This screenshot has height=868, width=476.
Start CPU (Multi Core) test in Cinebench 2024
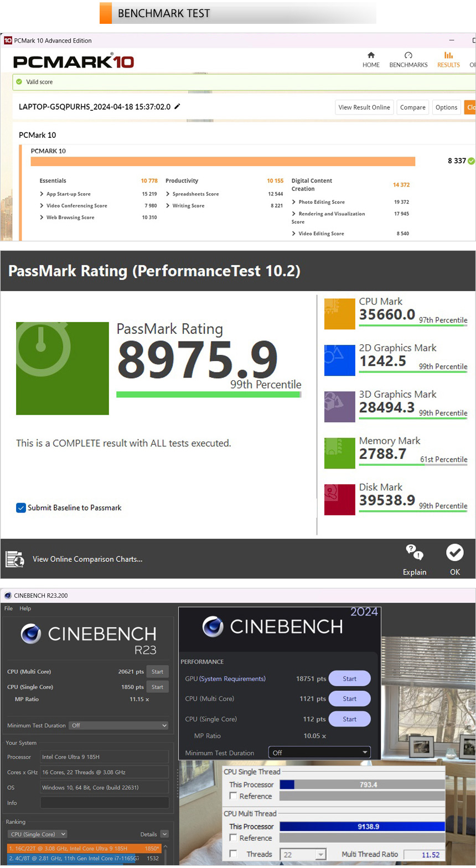click(x=350, y=699)
